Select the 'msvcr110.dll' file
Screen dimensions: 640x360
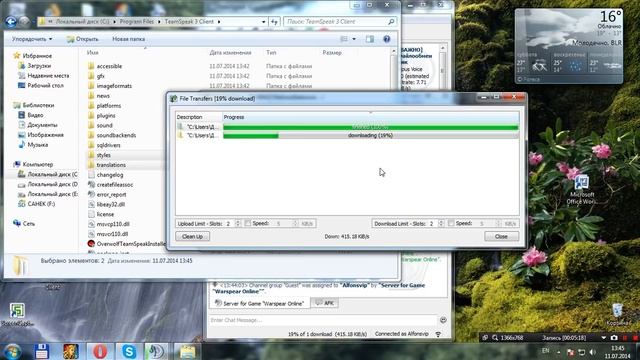[112, 234]
